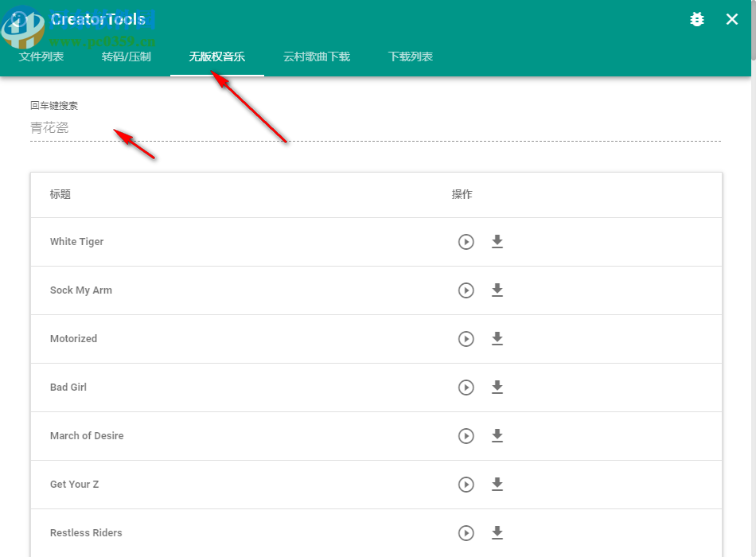Open the 转码/压缩 tab

click(x=127, y=56)
